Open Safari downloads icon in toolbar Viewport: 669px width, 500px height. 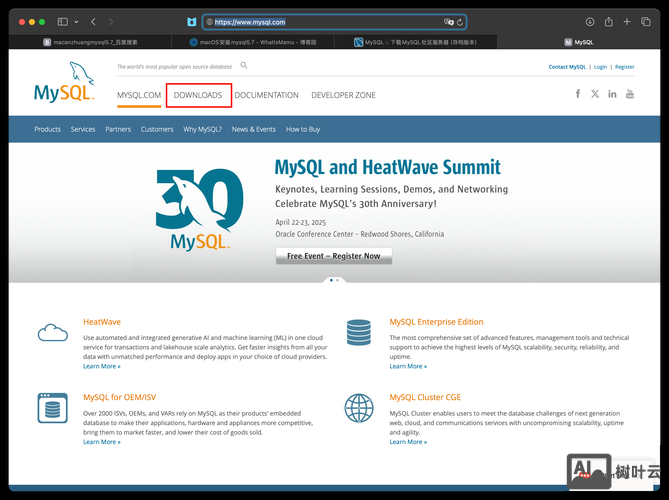click(589, 21)
